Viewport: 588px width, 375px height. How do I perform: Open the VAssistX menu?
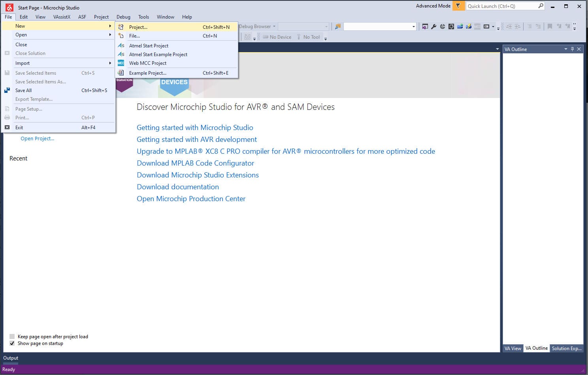pyautogui.click(x=62, y=17)
